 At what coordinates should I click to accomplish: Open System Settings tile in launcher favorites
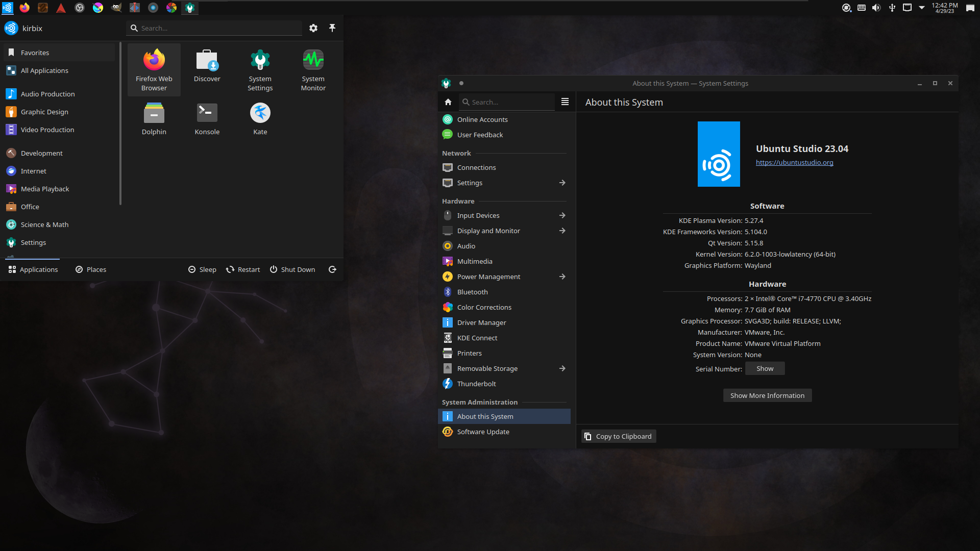tap(260, 70)
